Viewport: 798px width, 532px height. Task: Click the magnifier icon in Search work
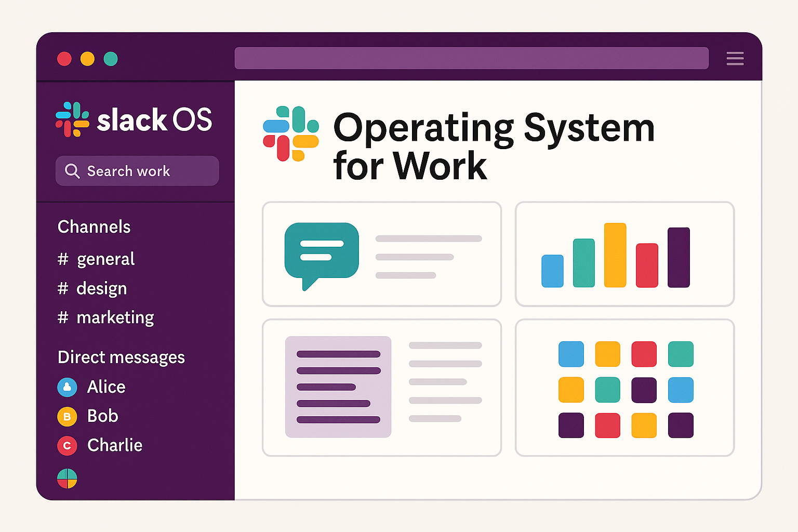coord(72,171)
